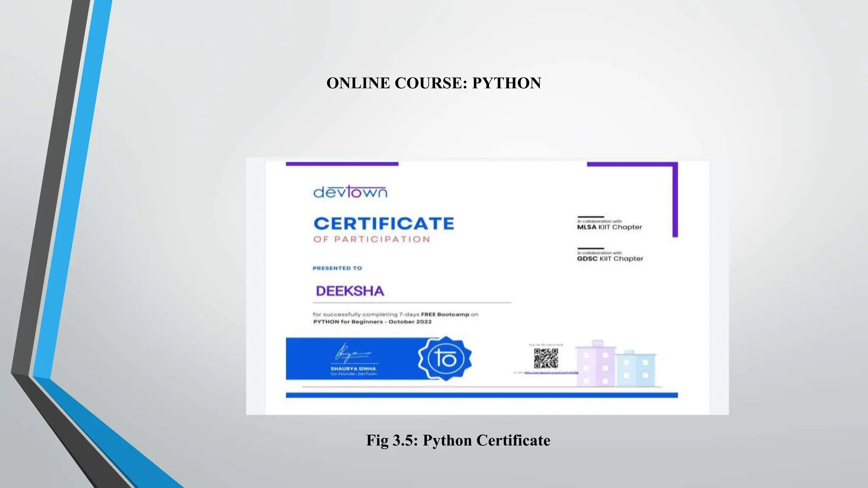
Task: Click the verification link below the QR code
Action: pyautogui.click(x=551, y=373)
